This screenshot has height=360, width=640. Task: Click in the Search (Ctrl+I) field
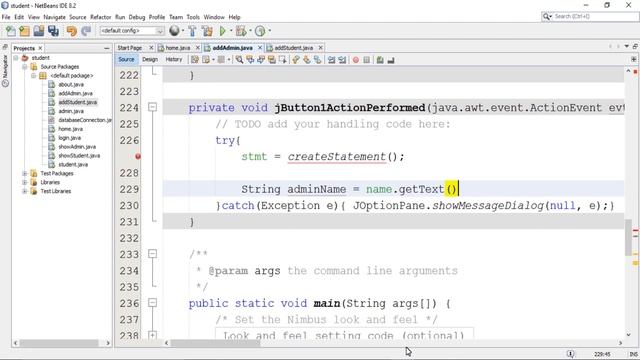pyautogui.click(x=590, y=16)
